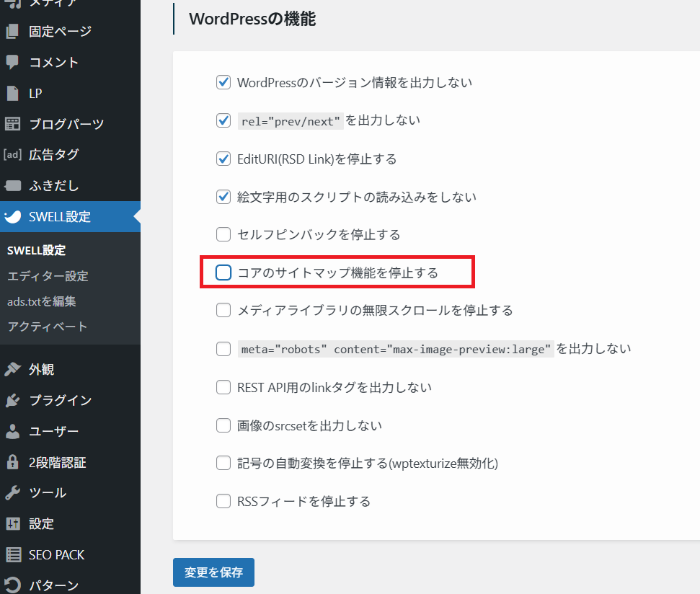Screen dimensions: 700x594
Task: Click the 固定ページ page icon in sidebar
Action: pos(12,32)
